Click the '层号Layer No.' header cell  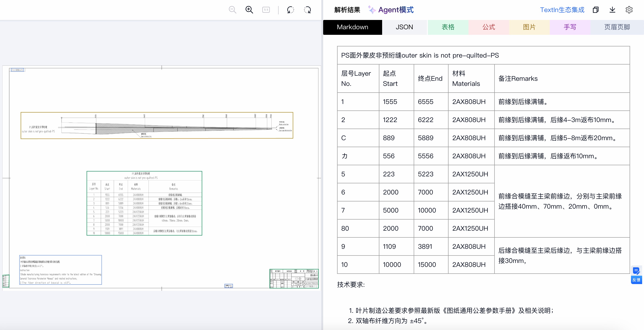pos(358,78)
